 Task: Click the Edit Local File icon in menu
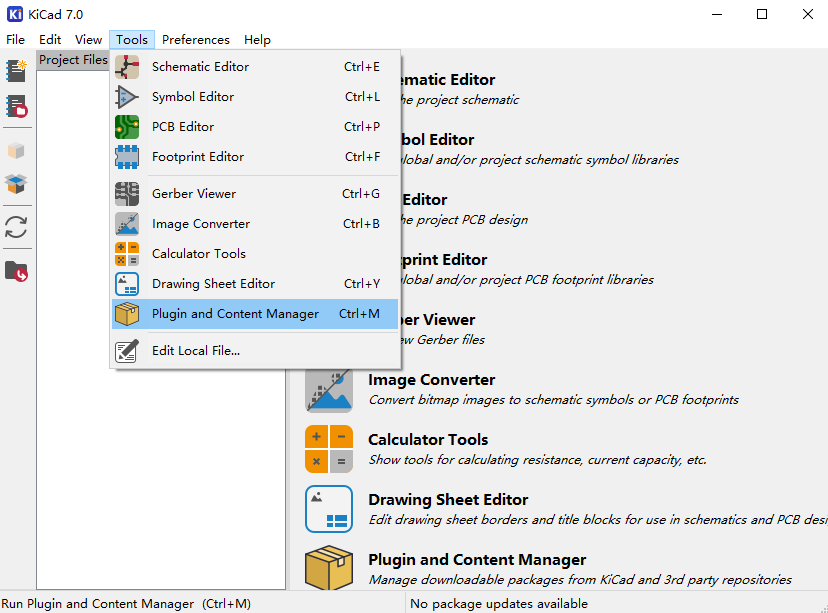127,351
